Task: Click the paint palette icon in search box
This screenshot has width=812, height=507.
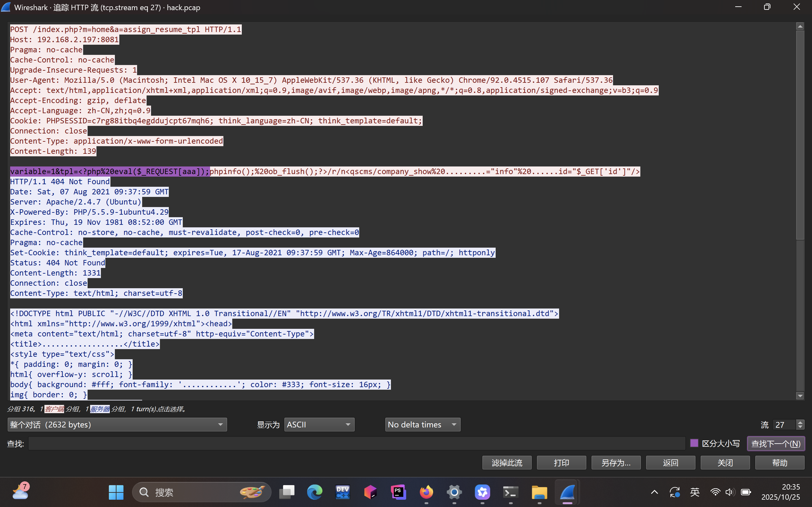Action: [252, 492]
